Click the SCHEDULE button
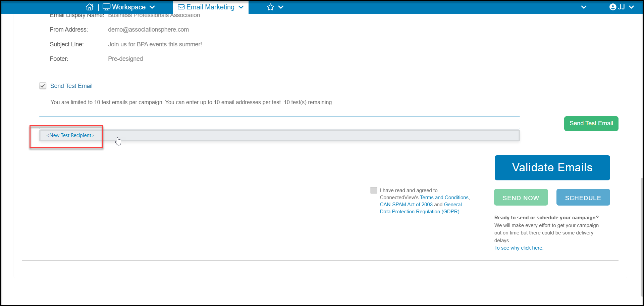644x306 pixels. pyautogui.click(x=583, y=198)
